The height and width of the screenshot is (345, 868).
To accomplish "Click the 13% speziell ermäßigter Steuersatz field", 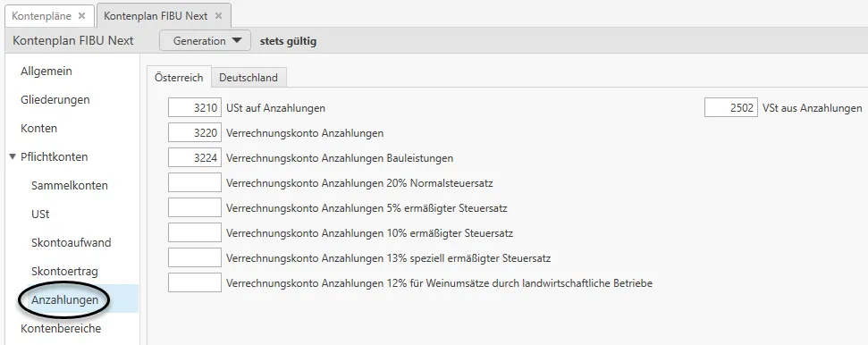I will point(195,257).
